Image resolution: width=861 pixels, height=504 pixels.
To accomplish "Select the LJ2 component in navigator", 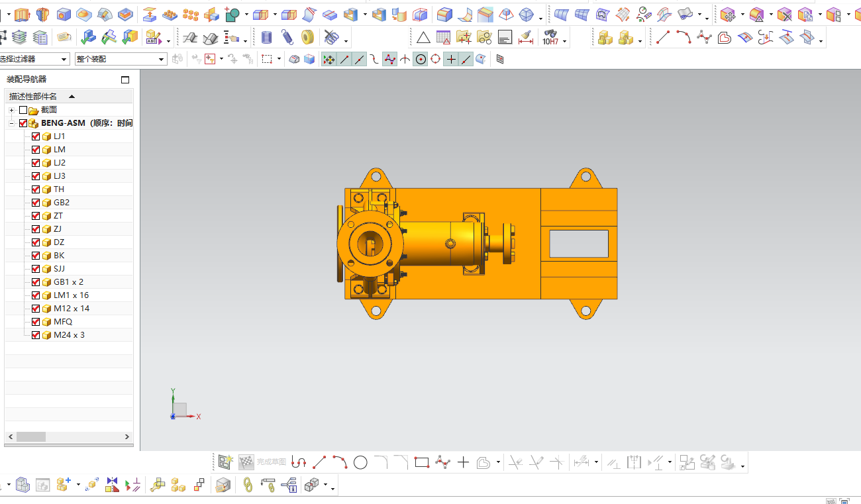I will (x=60, y=163).
